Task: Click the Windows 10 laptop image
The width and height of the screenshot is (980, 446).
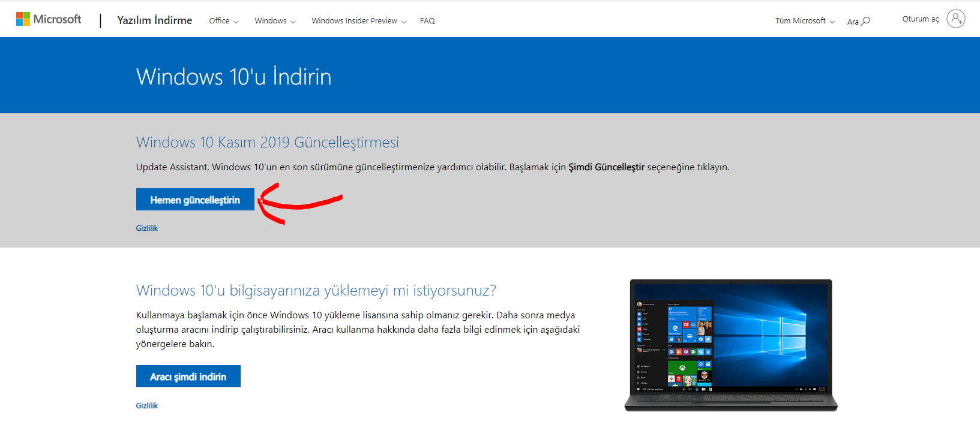Action: pyautogui.click(x=730, y=345)
